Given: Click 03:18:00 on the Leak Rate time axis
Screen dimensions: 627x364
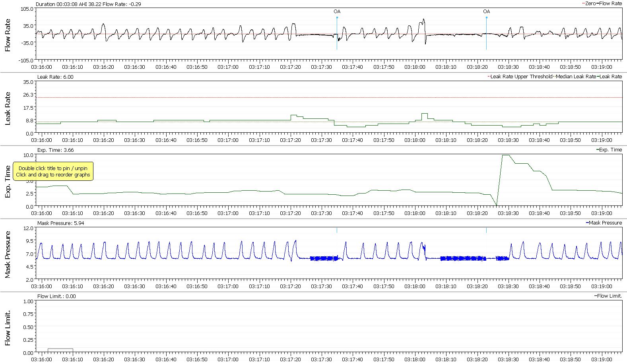Looking at the screenshot, I should coord(415,140).
